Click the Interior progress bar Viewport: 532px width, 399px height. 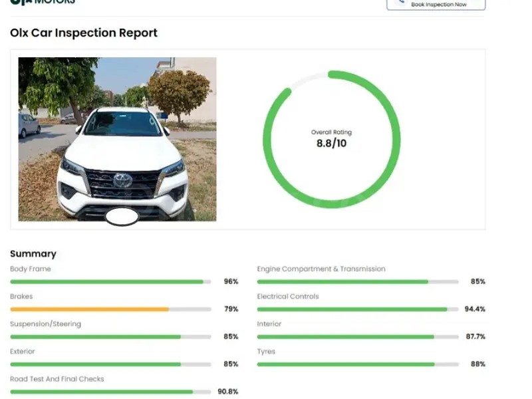point(358,337)
